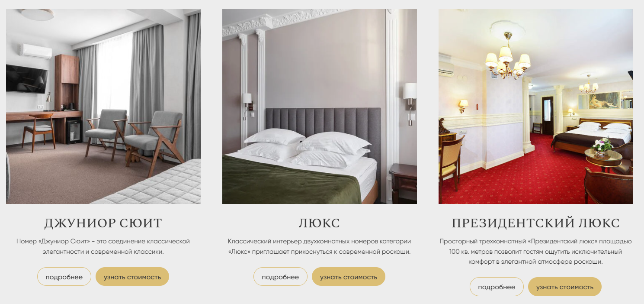Viewport: 644px width, 304px height.
Task: Click узнать стоимость for Президентский люкс
Action: 565,287
